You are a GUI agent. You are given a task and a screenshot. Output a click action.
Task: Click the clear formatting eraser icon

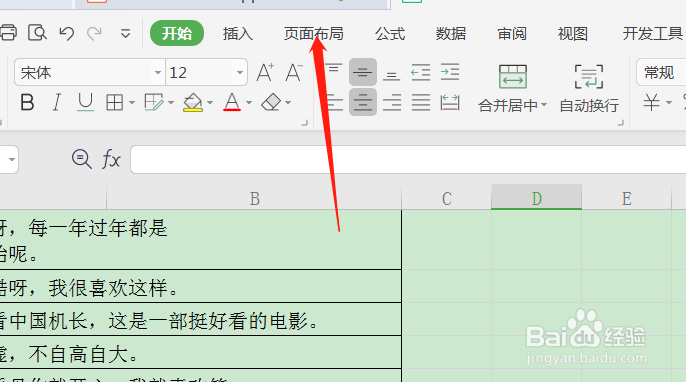pyautogui.click(x=271, y=103)
